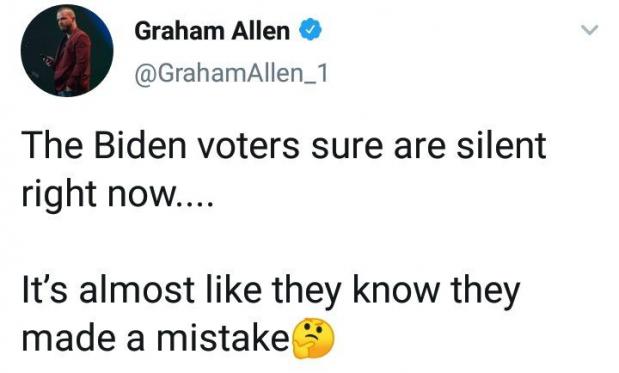619x373 pixels.
Task: Click the word "almost" in second paragraph
Action: click(136, 291)
